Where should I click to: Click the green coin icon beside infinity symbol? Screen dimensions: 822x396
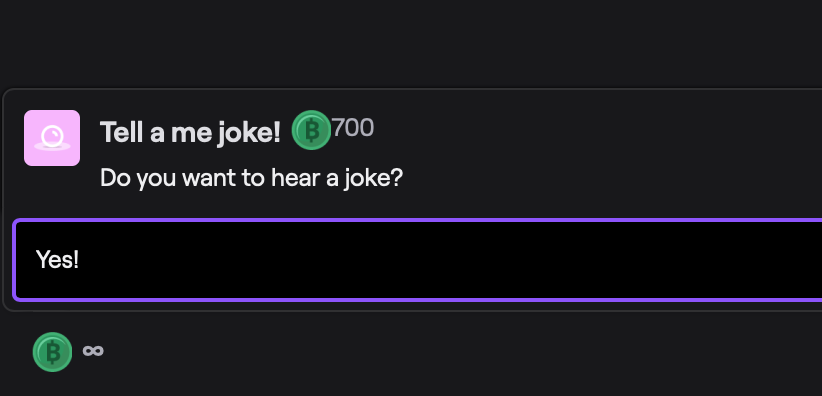52,352
